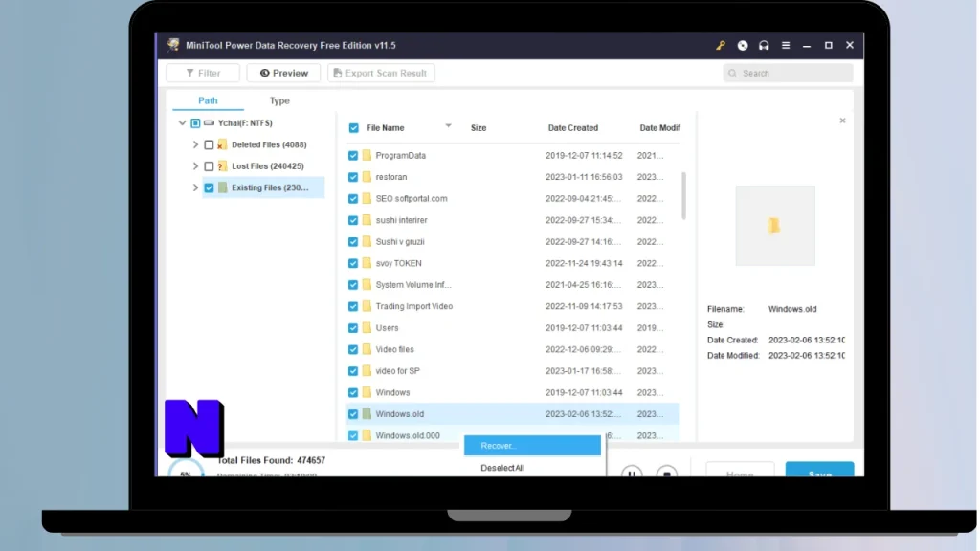The width and height of the screenshot is (980, 551).
Task: Click the Preview button
Action: point(283,73)
